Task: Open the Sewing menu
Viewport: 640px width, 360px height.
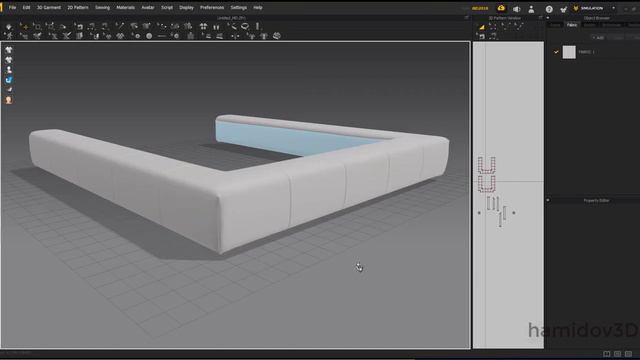Action: point(102,7)
